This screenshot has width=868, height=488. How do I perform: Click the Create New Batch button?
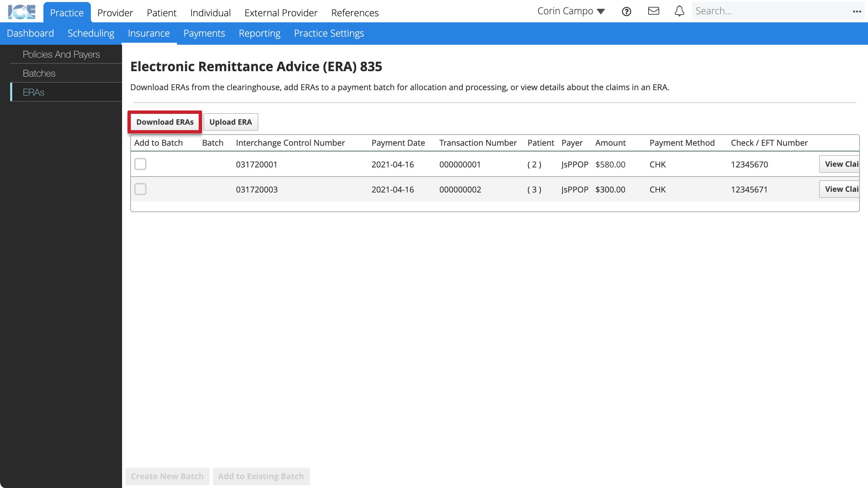[167, 476]
